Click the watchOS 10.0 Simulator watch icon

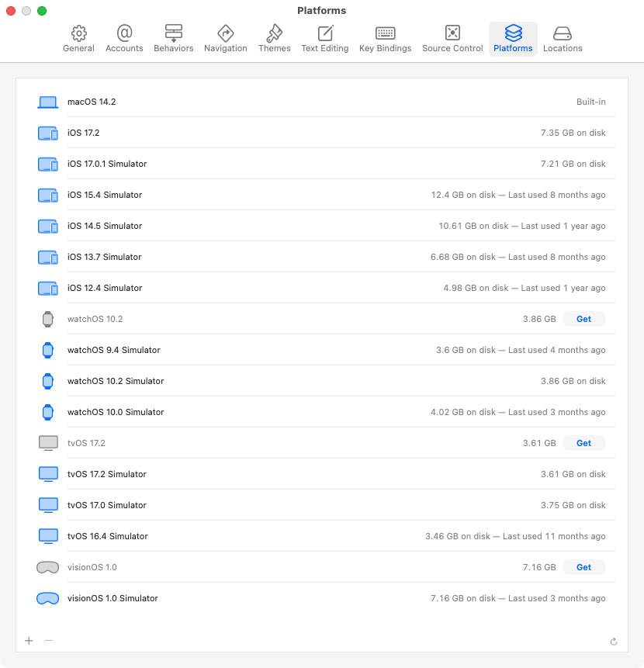tap(47, 413)
